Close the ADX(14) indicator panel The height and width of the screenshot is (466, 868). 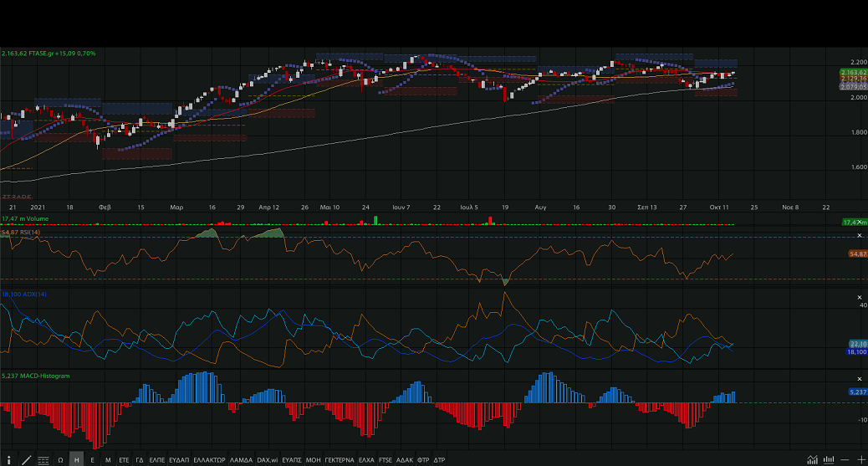pyautogui.click(x=859, y=297)
